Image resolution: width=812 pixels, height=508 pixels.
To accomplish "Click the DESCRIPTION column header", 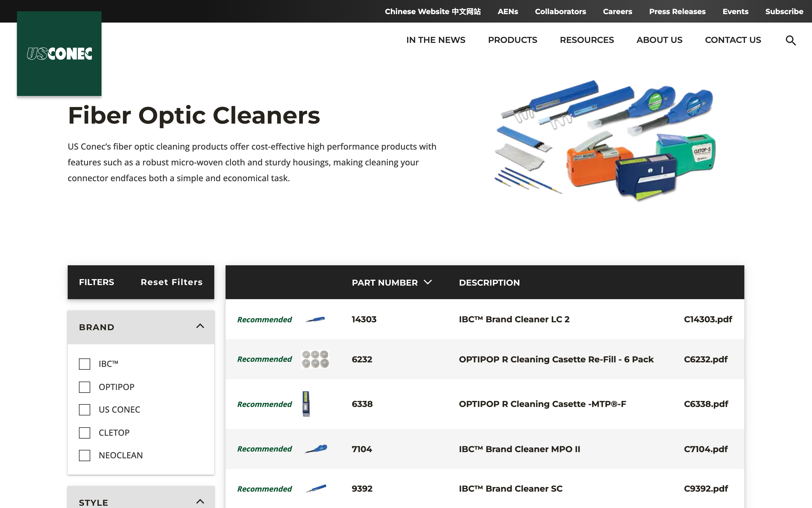I will [489, 283].
